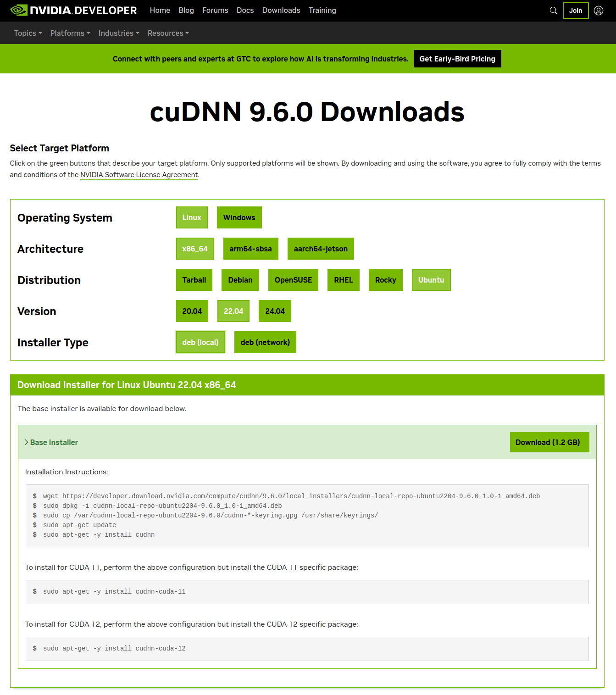Choose Ubuntu distribution

click(431, 280)
